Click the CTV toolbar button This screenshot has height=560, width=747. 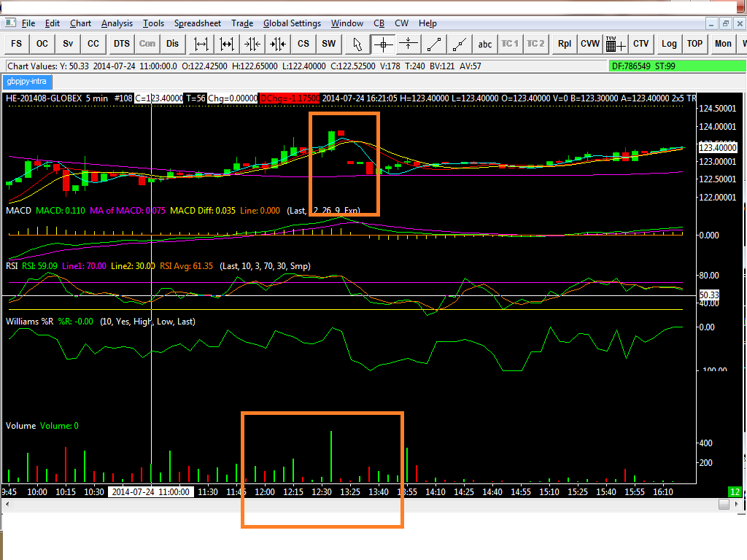point(640,44)
